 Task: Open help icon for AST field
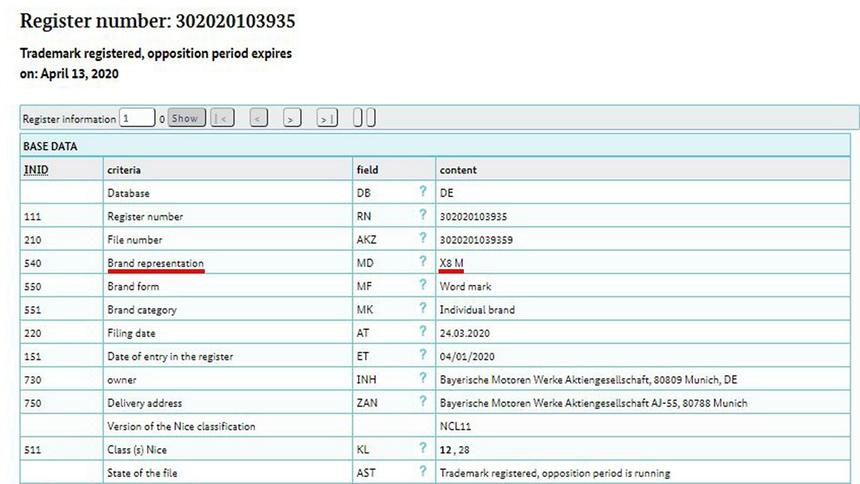click(422, 471)
